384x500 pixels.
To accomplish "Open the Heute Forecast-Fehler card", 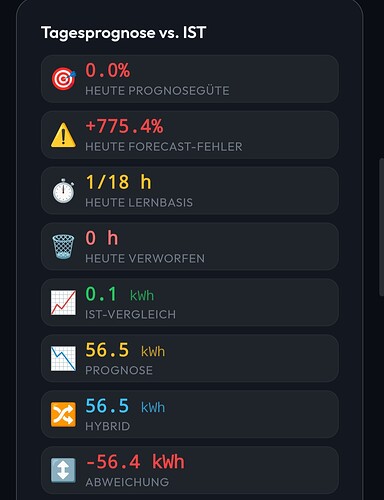I will point(190,135).
